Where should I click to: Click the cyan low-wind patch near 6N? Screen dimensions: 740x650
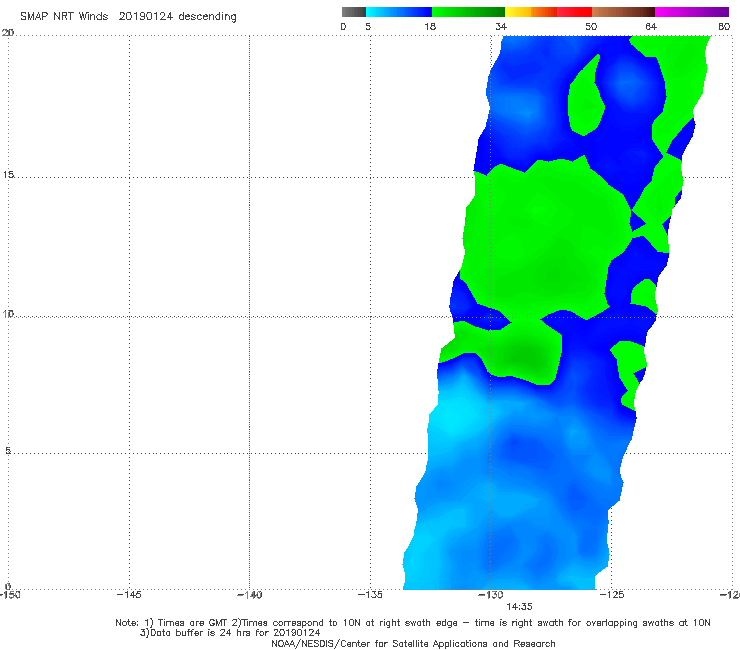coord(453,415)
